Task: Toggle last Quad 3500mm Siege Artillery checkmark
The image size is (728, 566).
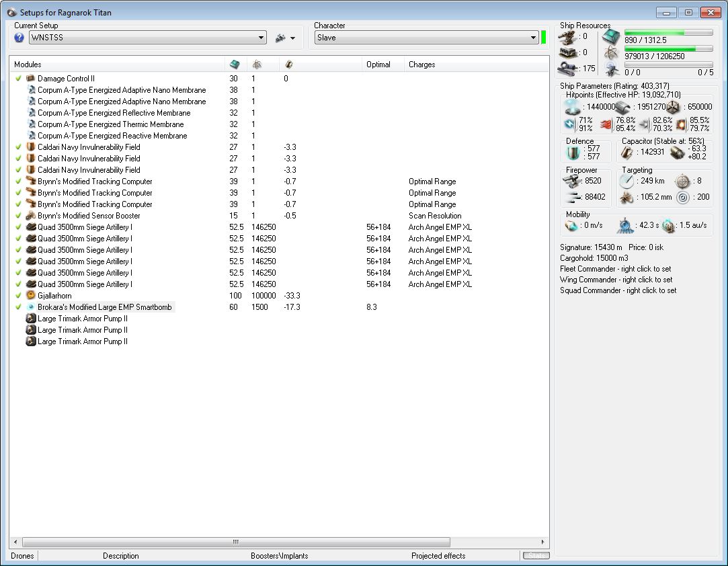Action: point(19,284)
